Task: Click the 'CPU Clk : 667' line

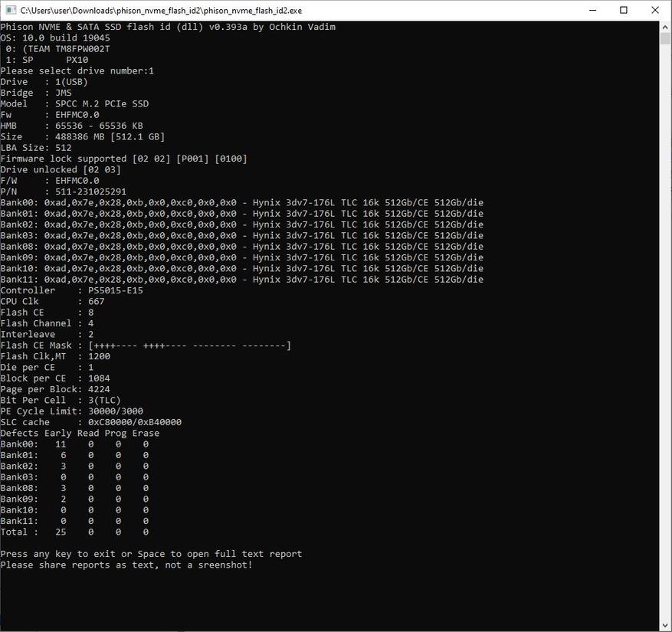Action: pyautogui.click(x=52, y=301)
